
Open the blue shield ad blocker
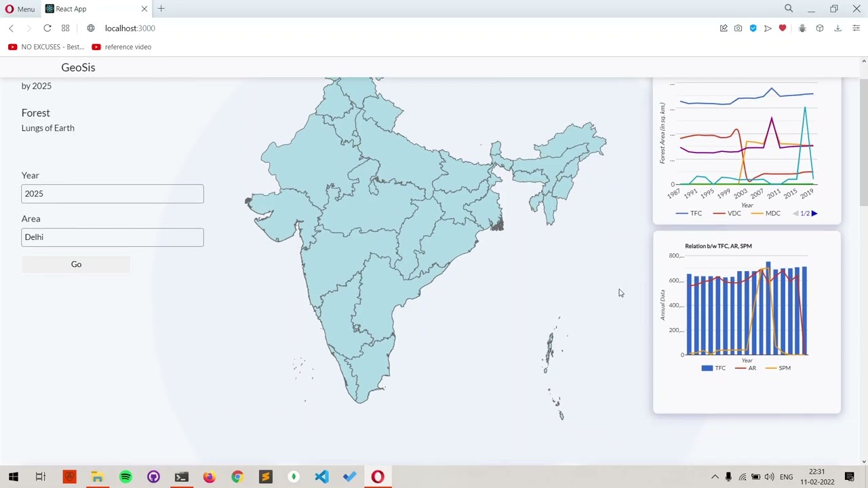753,28
